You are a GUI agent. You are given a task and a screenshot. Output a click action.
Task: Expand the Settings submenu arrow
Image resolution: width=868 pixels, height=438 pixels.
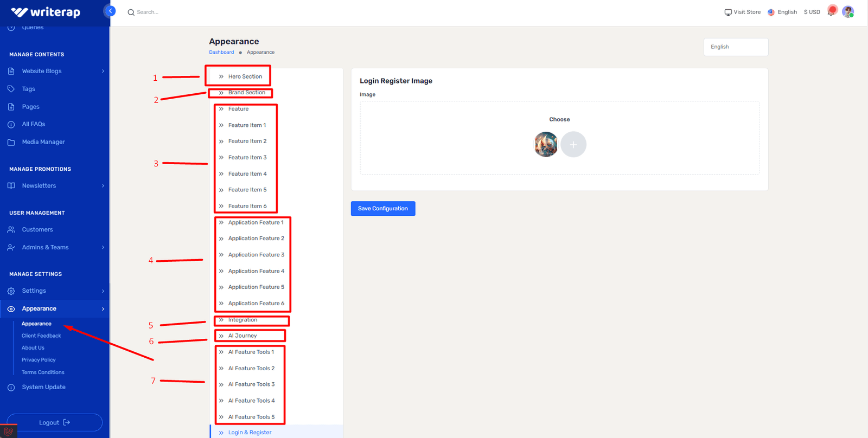click(103, 291)
